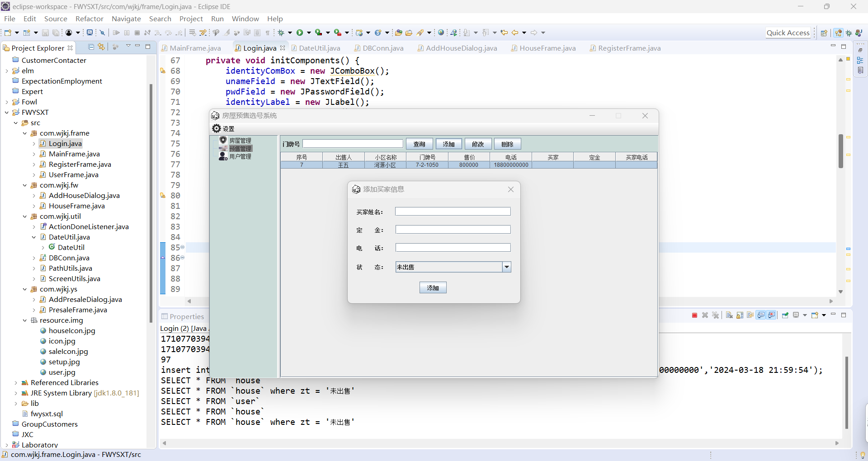Image resolution: width=868 pixels, height=461 pixels.
Task: Click Remove All Terminated Launches icon
Action: (x=715, y=315)
